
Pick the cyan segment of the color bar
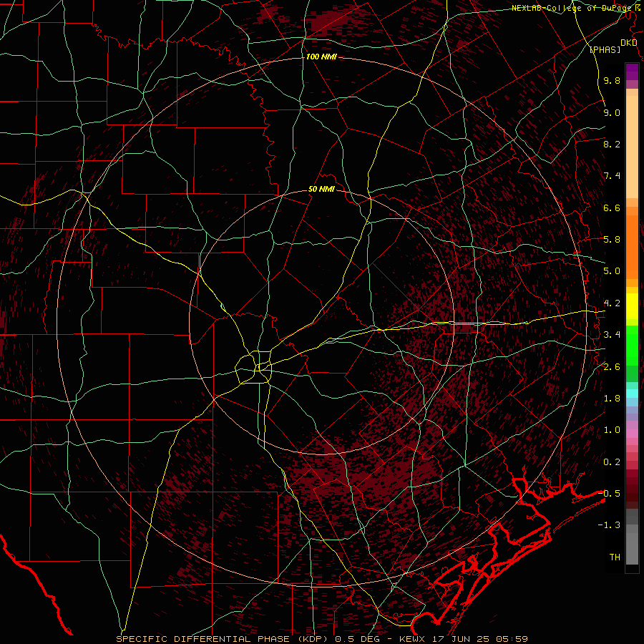[632, 393]
